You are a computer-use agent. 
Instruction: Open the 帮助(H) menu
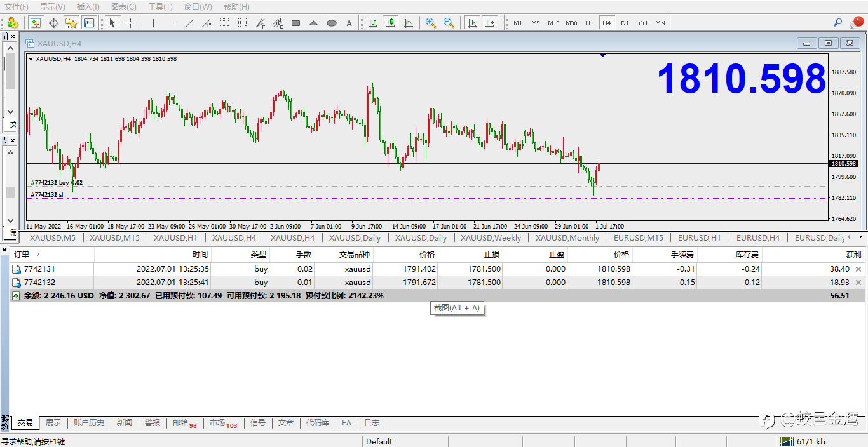[x=236, y=6]
